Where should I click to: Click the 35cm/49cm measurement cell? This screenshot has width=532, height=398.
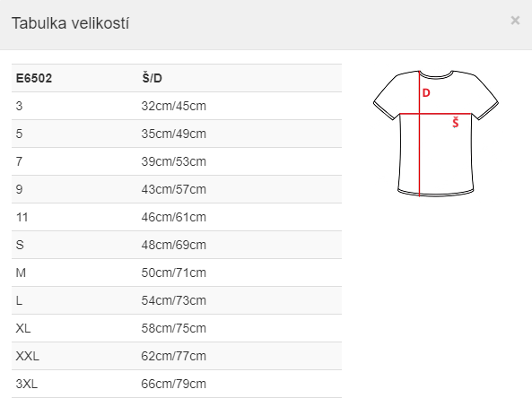click(x=174, y=134)
